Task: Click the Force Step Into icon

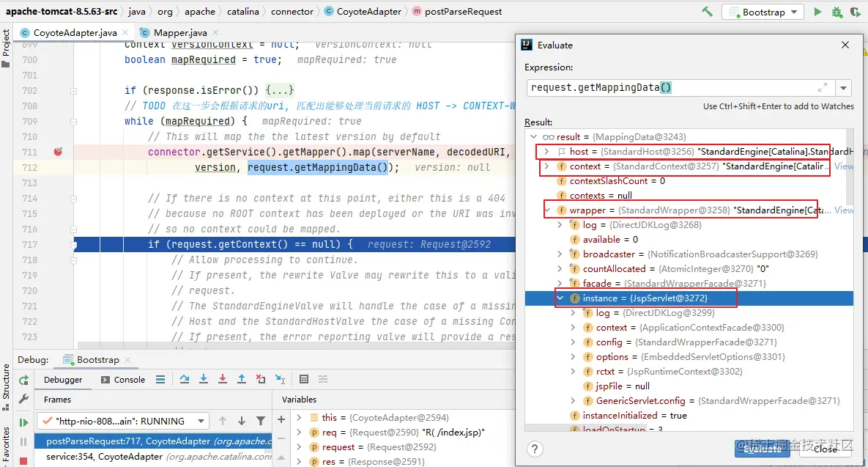Action: [x=223, y=379]
